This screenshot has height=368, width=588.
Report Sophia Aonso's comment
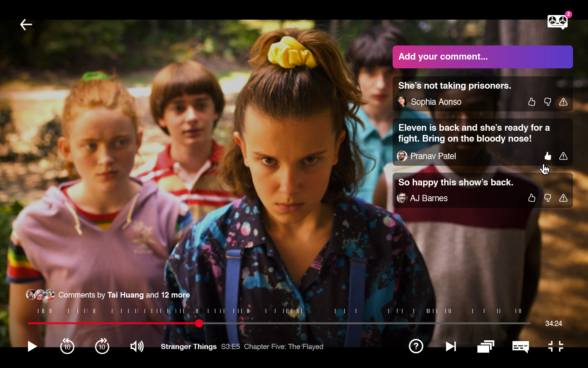click(563, 102)
